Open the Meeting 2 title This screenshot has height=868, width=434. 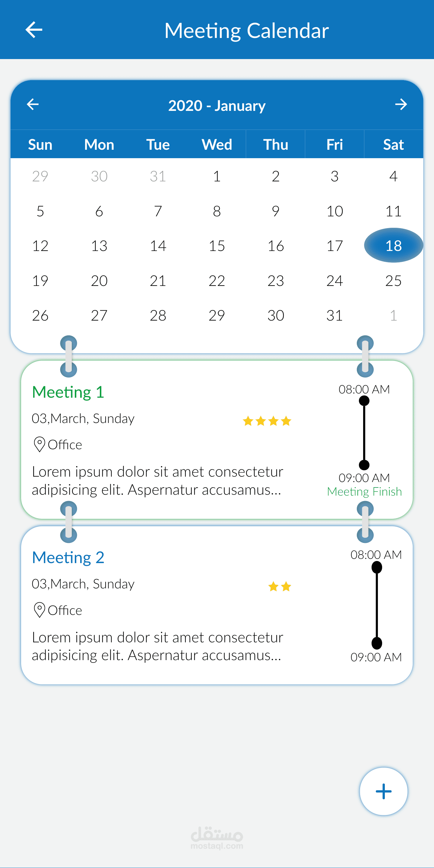click(68, 557)
